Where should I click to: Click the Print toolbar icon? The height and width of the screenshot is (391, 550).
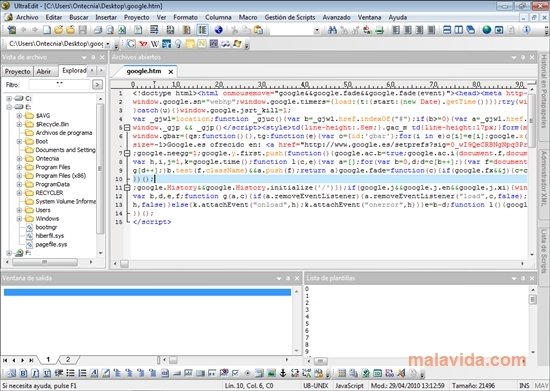(98, 30)
